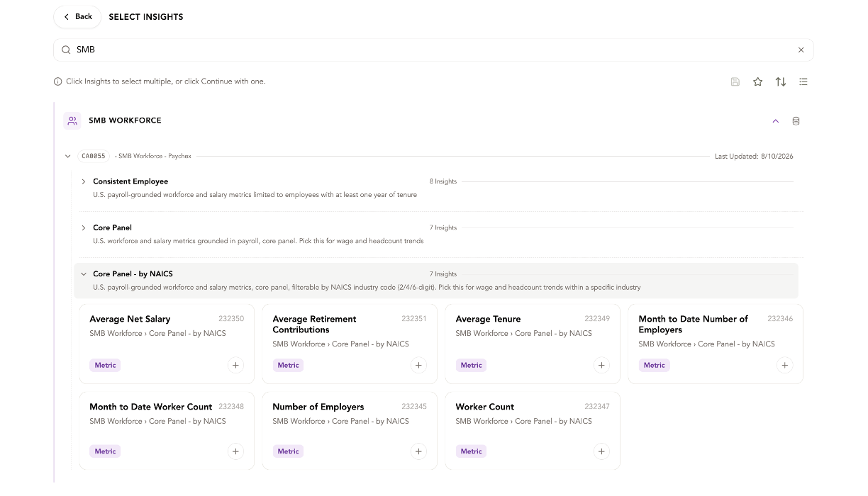868x496 pixels.
Task: Add the Average Tenure insight plus
Action: click(601, 365)
